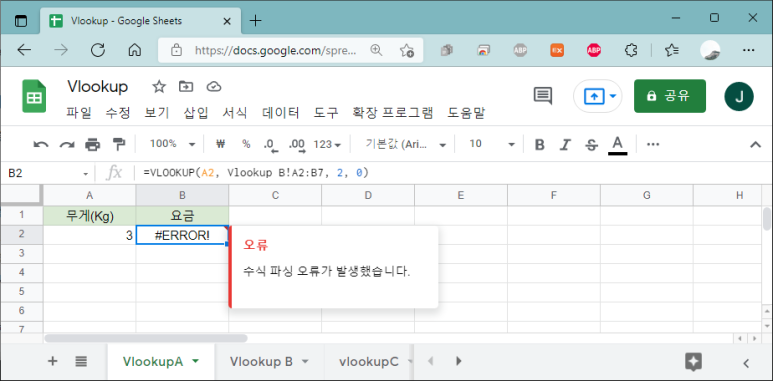
Task: Open the 수정 menu
Action: point(118,113)
